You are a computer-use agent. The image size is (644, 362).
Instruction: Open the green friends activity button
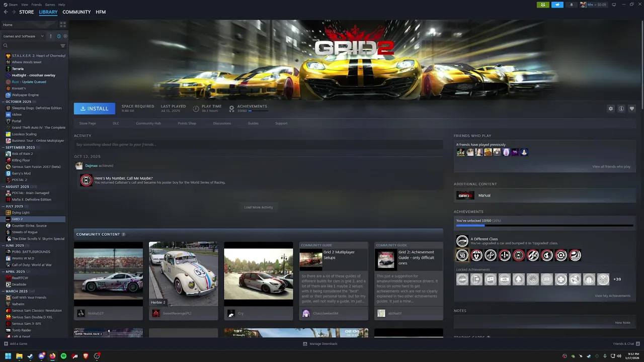coord(543,5)
